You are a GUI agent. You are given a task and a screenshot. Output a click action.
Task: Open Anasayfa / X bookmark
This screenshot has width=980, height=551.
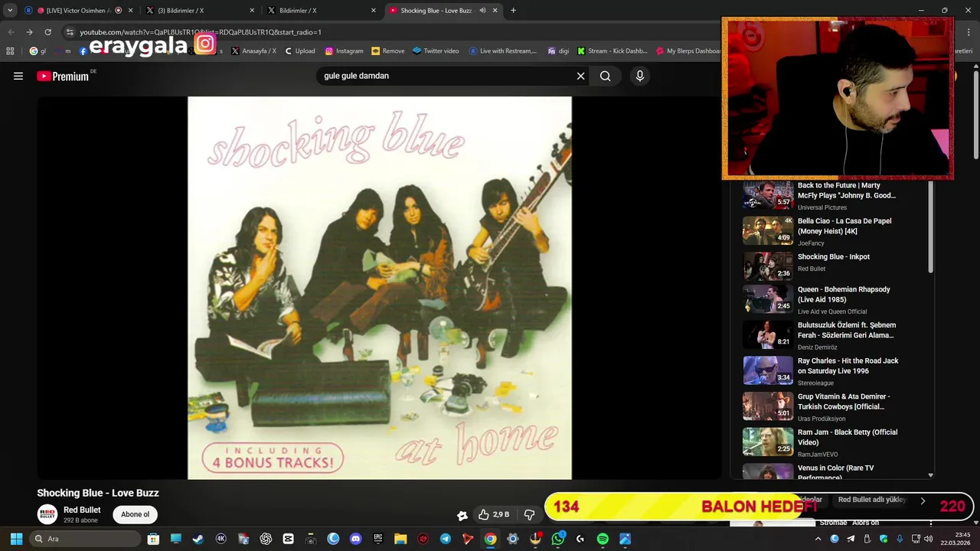tap(253, 51)
